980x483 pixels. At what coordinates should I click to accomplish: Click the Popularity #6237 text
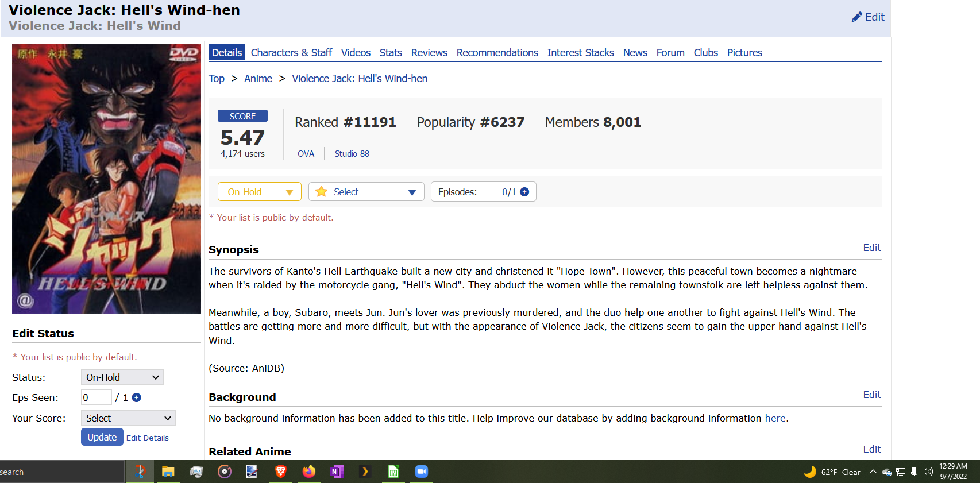[x=470, y=122]
